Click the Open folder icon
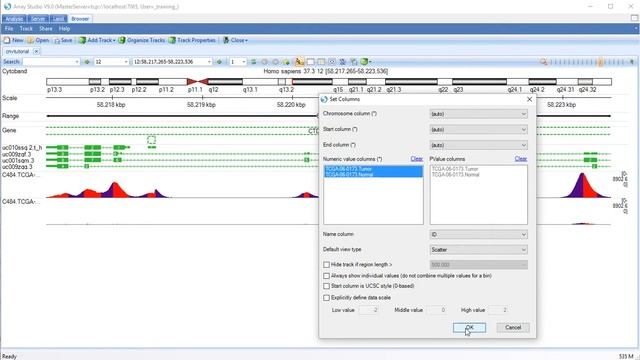This screenshot has width=640, height=360. tap(31, 40)
